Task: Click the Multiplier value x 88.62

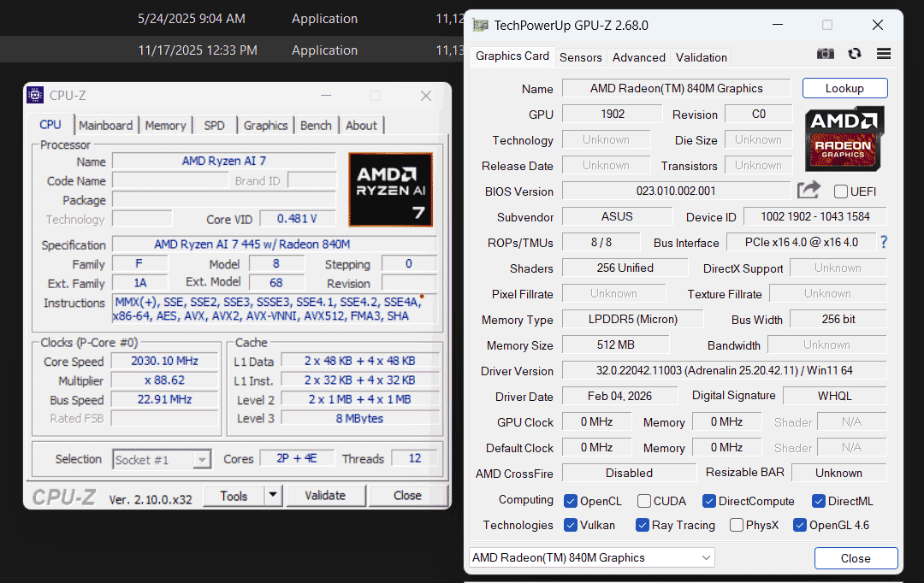Action: (164, 380)
